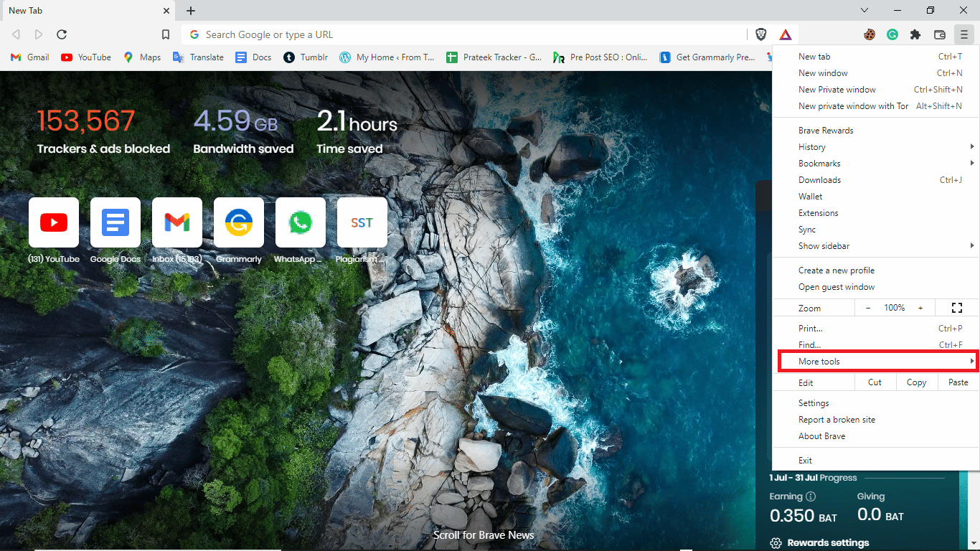Expand the History submenu
This screenshot has width=980, height=551.
(876, 147)
